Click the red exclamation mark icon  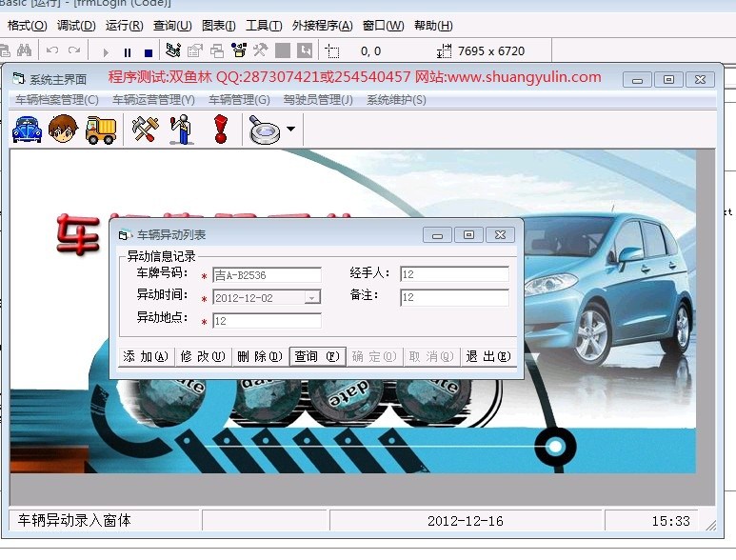tap(221, 129)
